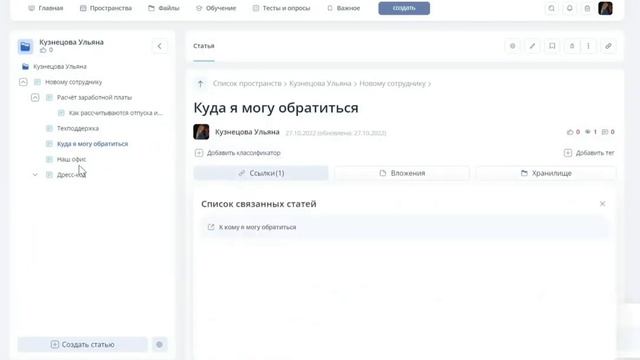Image resolution: width=640 pixels, height=360 pixels.
Task: Click the Создать статью button
Action: click(x=82, y=344)
